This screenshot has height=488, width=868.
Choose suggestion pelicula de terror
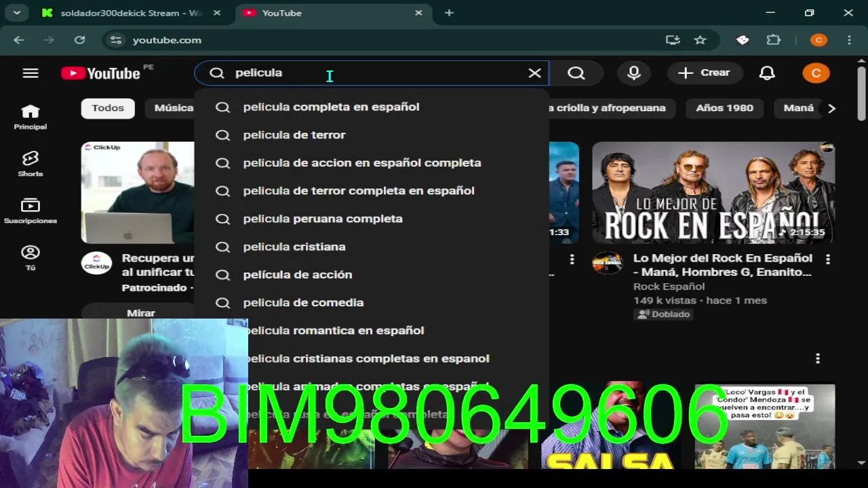point(372,135)
